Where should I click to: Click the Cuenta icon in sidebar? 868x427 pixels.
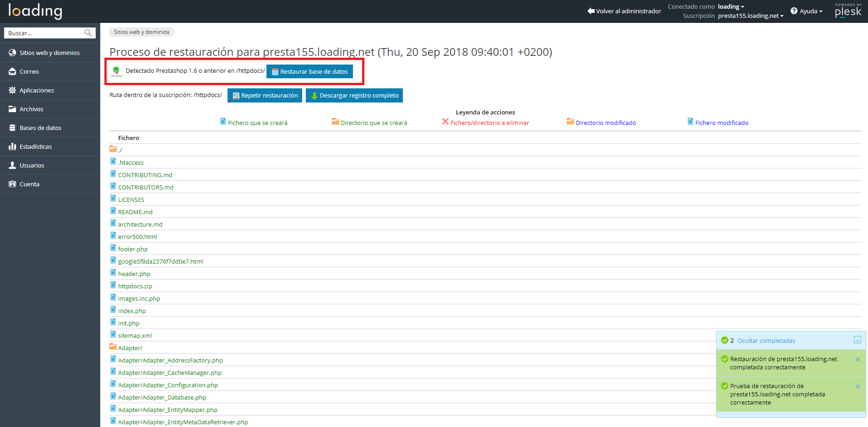click(12, 184)
